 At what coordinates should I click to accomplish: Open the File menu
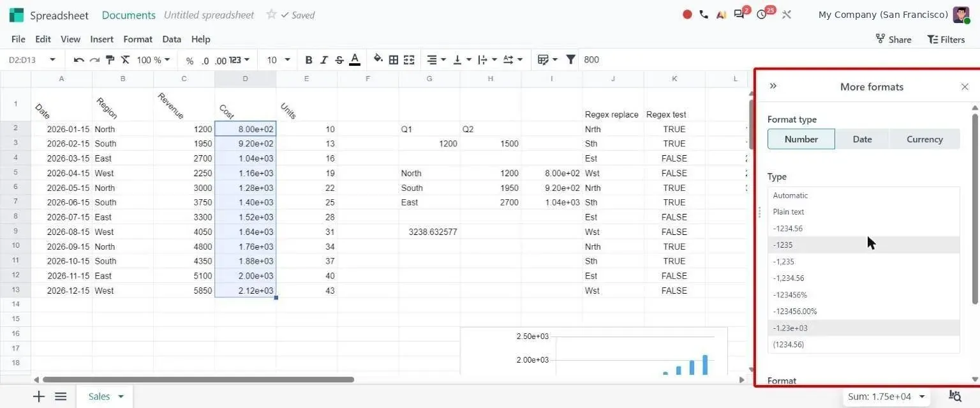coord(19,39)
